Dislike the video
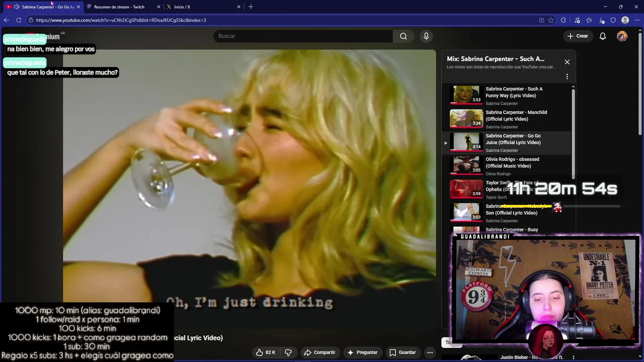The width and height of the screenshot is (644, 362). coord(288,352)
